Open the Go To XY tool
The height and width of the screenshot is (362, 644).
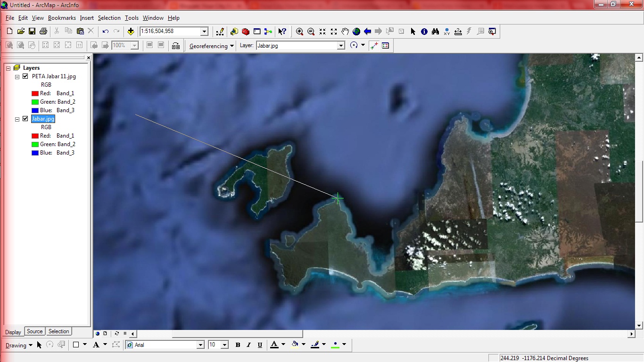(x=446, y=32)
